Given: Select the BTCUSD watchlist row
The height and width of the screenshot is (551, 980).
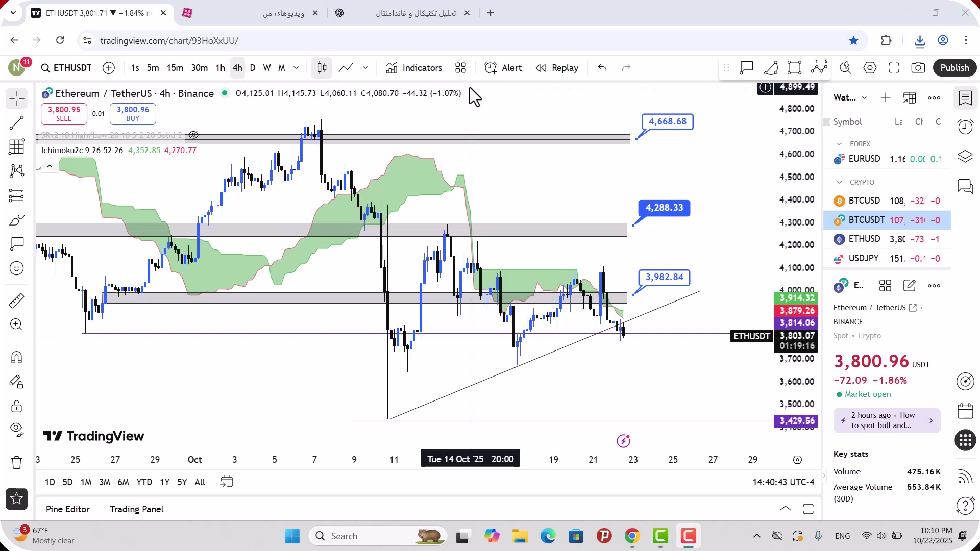Looking at the screenshot, I should [887, 201].
